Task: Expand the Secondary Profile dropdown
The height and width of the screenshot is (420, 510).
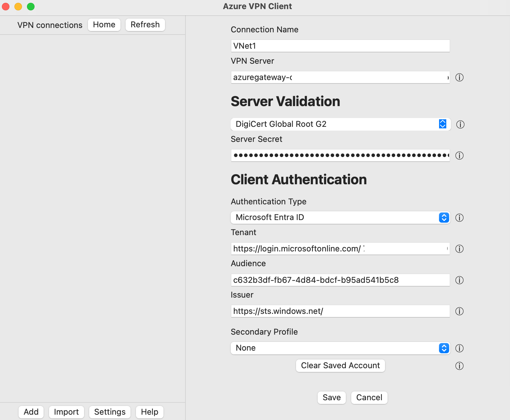Action: point(443,348)
